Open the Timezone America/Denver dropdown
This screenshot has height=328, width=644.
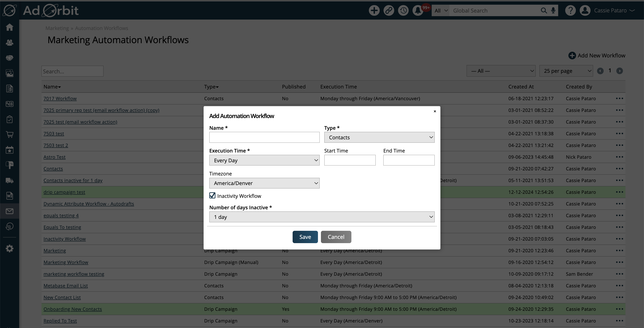(x=264, y=183)
